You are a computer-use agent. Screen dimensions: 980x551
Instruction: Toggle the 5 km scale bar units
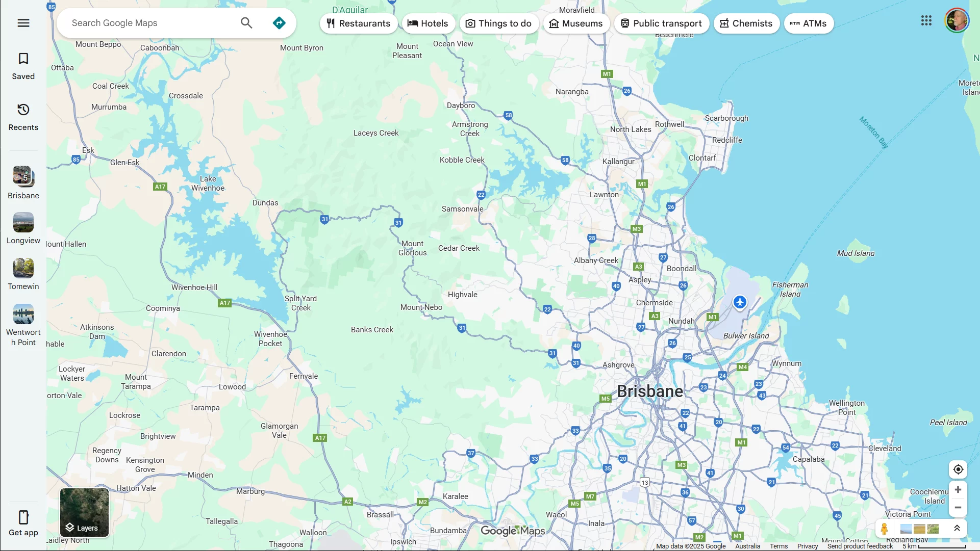[935, 546]
